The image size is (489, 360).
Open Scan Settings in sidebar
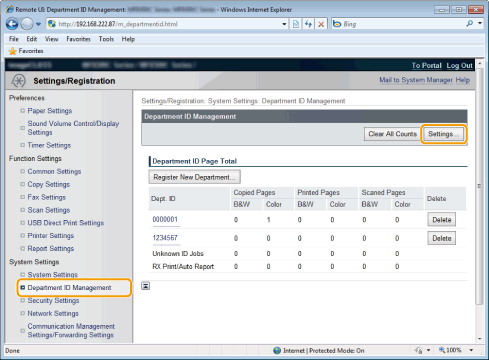(x=49, y=210)
